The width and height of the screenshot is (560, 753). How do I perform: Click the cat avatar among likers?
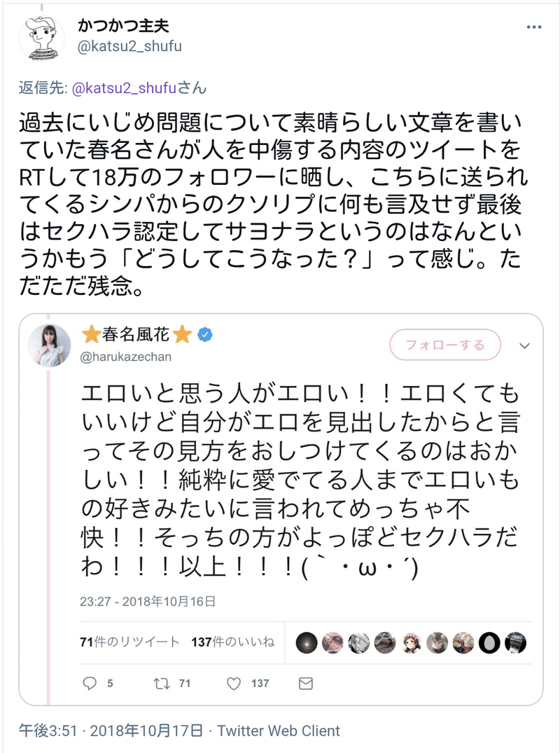coord(435,642)
